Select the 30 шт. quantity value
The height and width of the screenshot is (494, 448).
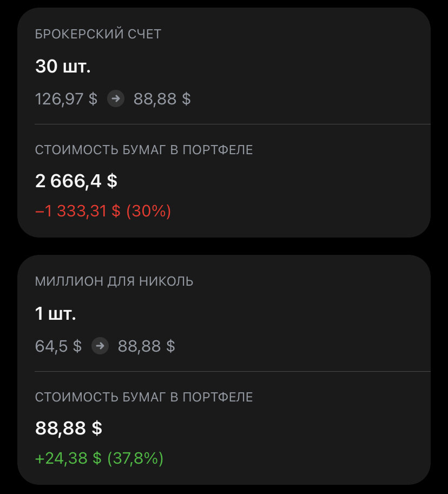pos(63,67)
